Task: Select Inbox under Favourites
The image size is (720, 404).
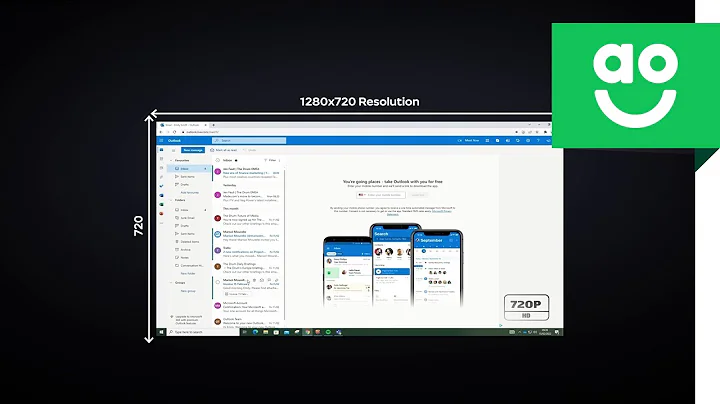Action: (x=187, y=169)
